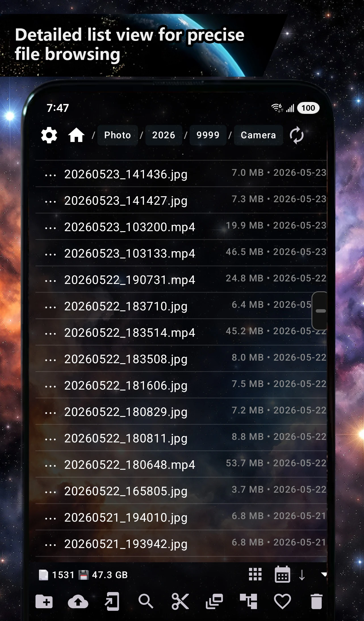
Task: Open settings via the gear icon
Action: tap(49, 135)
